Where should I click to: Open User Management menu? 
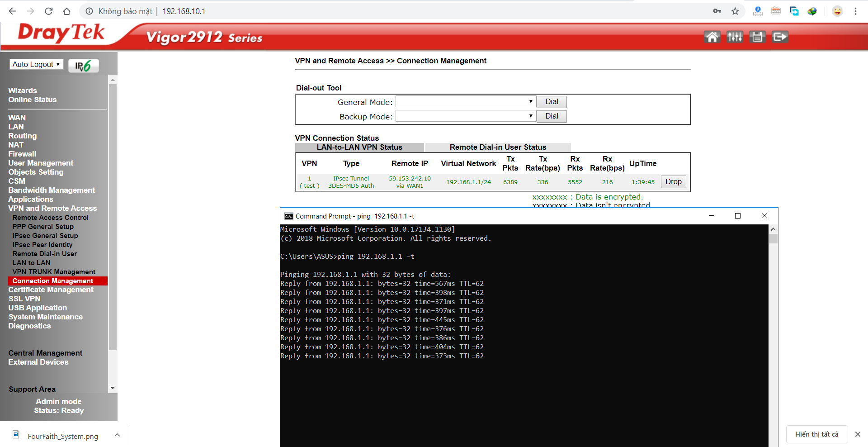tap(41, 163)
